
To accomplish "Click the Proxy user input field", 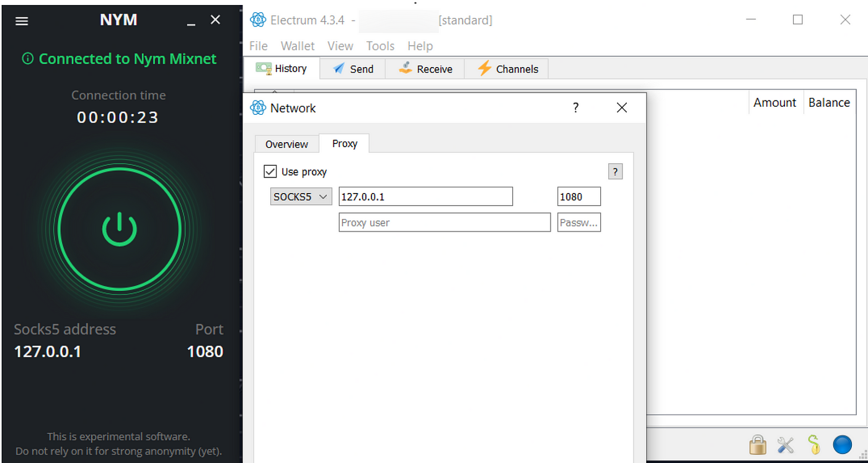I will coord(445,223).
